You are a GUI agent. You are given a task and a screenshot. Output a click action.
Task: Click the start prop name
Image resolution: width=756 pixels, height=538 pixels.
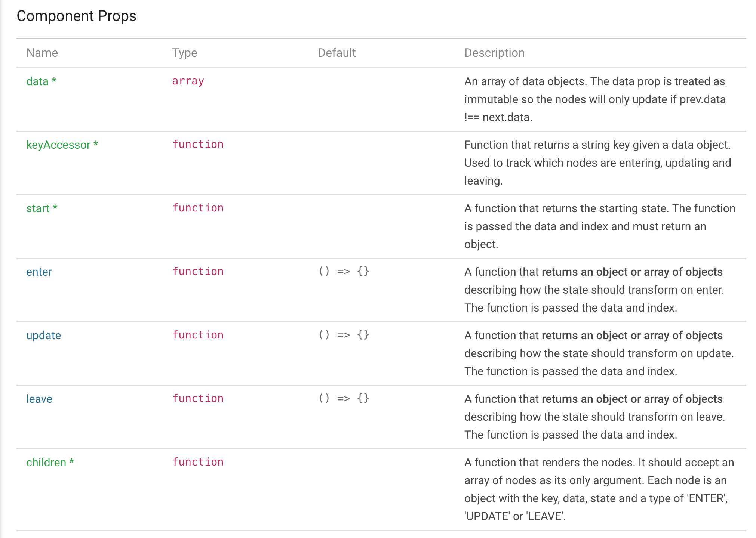pos(38,208)
